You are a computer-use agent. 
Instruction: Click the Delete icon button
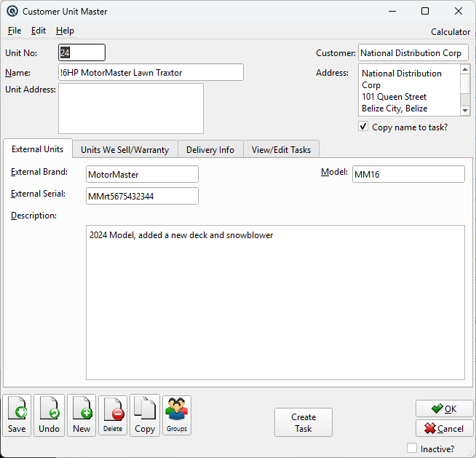click(x=113, y=415)
